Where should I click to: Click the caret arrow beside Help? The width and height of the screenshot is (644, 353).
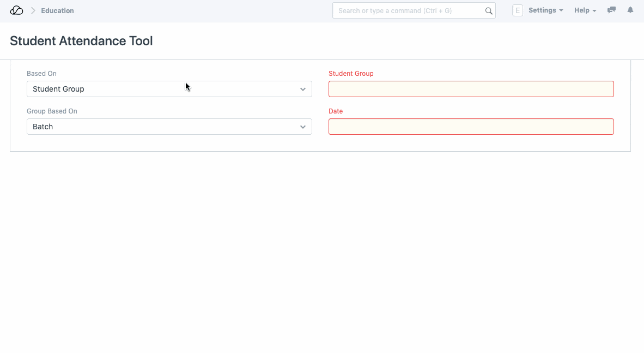[594, 11]
